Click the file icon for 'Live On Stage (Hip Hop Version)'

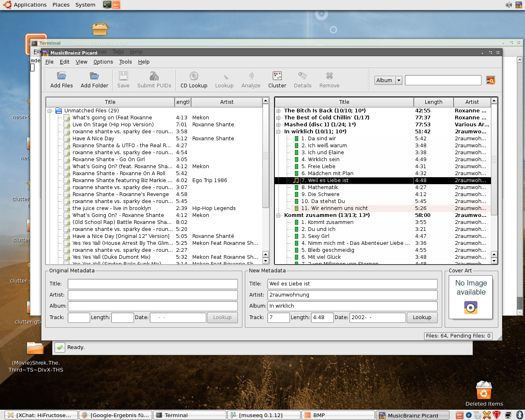tap(67, 125)
